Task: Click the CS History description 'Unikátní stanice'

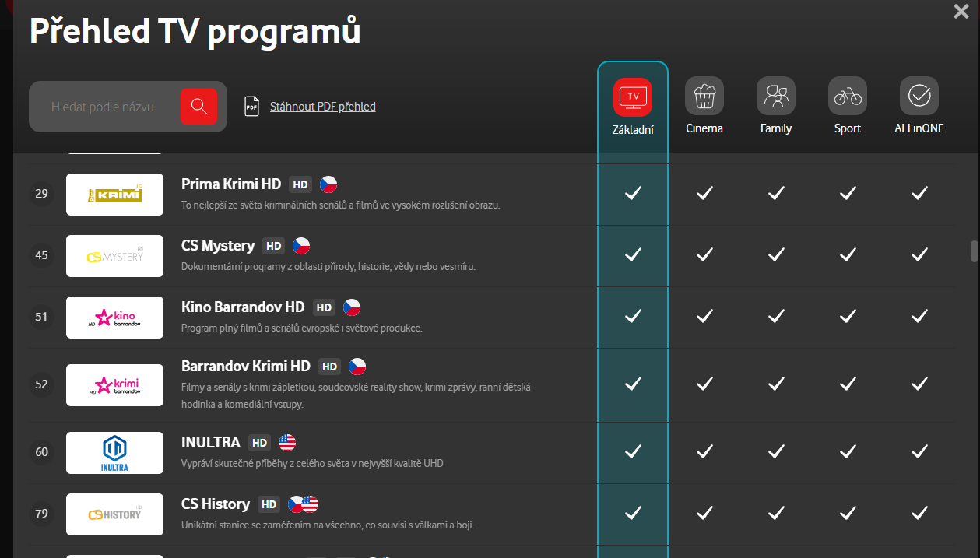Action: pos(328,525)
